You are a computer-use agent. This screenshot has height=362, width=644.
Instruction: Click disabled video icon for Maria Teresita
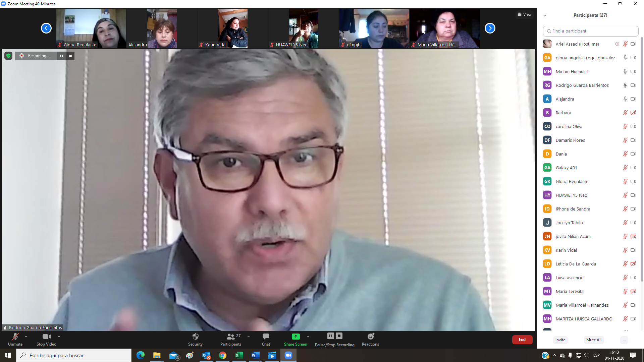coord(633,291)
